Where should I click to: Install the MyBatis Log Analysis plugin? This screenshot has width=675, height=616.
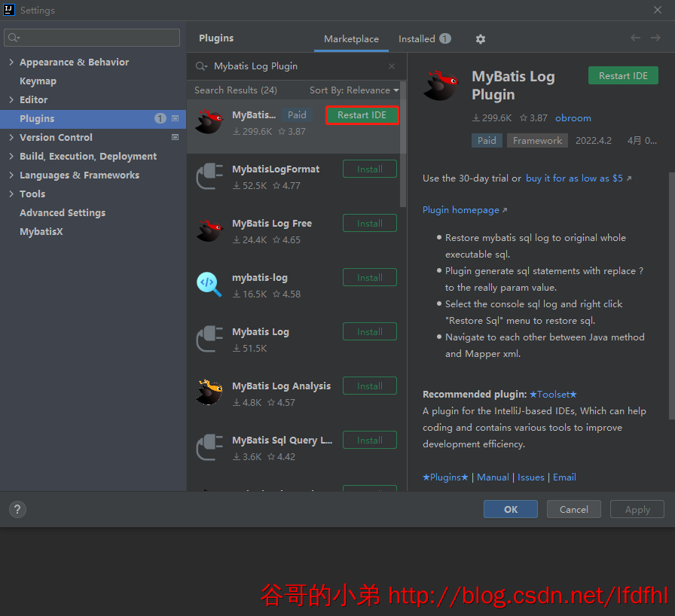[370, 386]
